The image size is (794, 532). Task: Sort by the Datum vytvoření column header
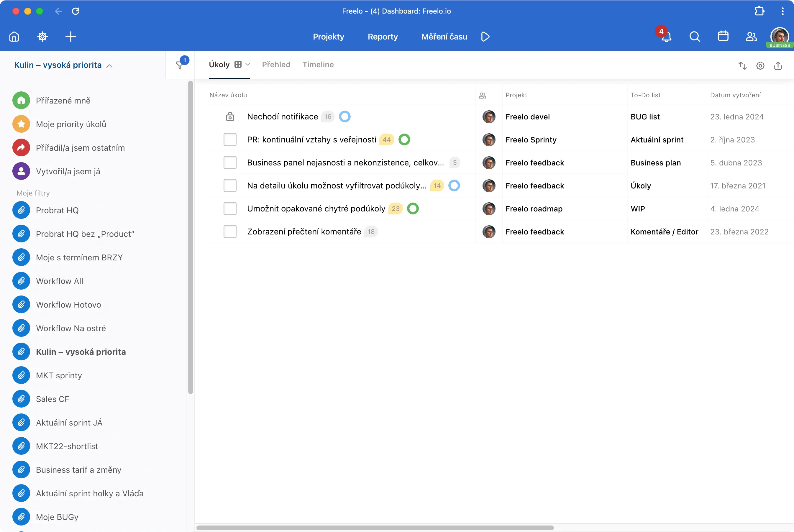pyautogui.click(x=735, y=95)
